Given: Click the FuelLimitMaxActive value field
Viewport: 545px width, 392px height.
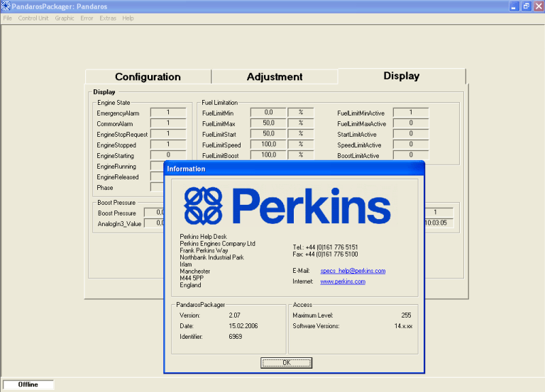Looking at the screenshot, I should coord(411,123).
